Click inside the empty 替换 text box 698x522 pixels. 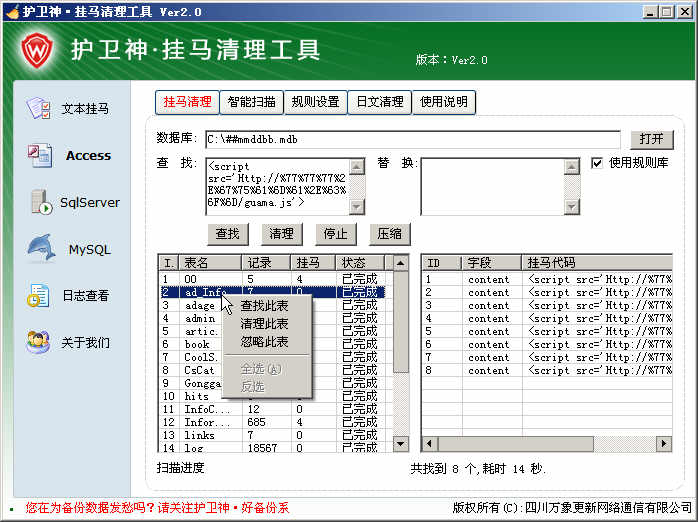click(492, 186)
